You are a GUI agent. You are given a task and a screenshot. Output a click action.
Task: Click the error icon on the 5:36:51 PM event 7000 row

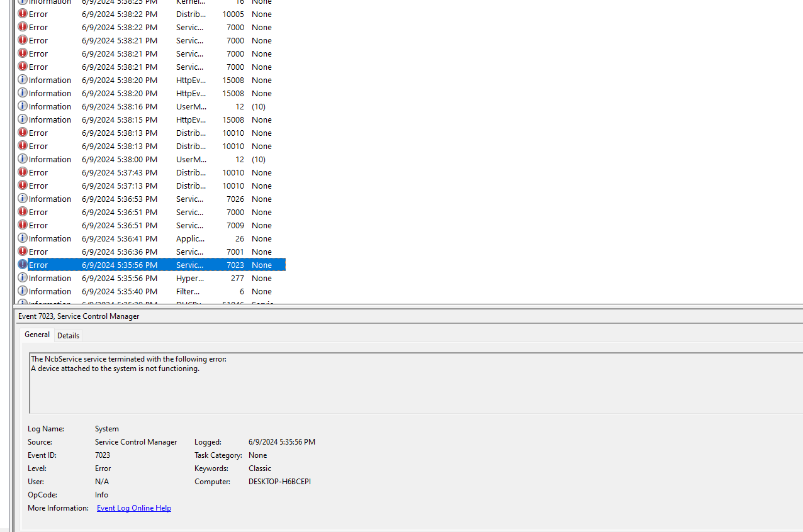click(x=23, y=212)
